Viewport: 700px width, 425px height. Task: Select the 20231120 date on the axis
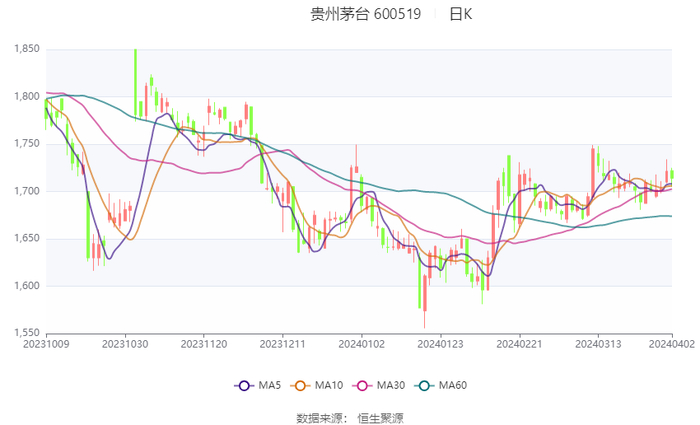coord(203,344)
